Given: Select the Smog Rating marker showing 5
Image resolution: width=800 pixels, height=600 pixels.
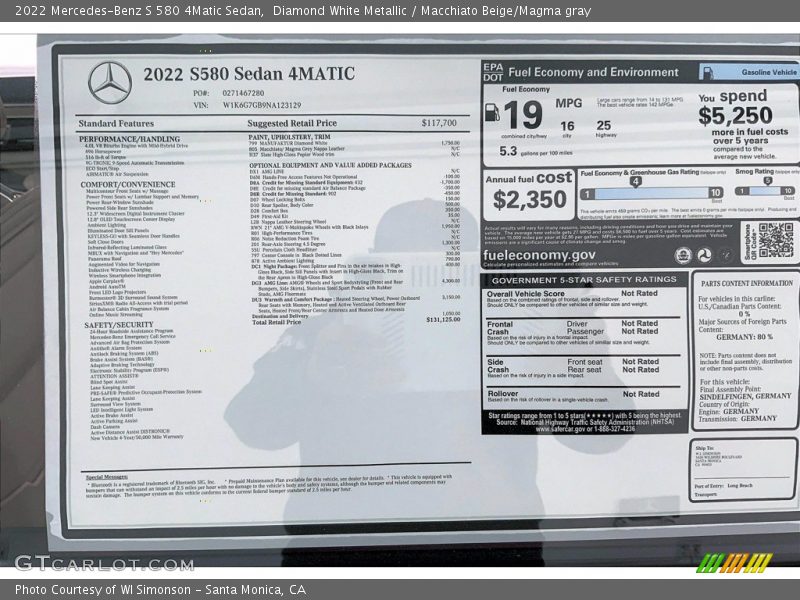Looking at the screenshot, I should [x=768, y=180].
